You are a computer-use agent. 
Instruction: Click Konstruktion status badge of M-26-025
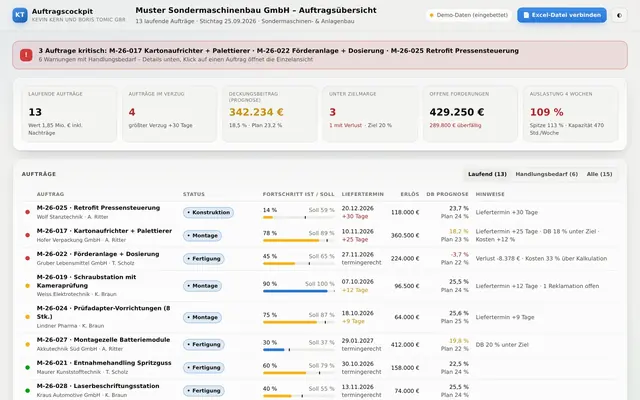[x=208, y=212]
